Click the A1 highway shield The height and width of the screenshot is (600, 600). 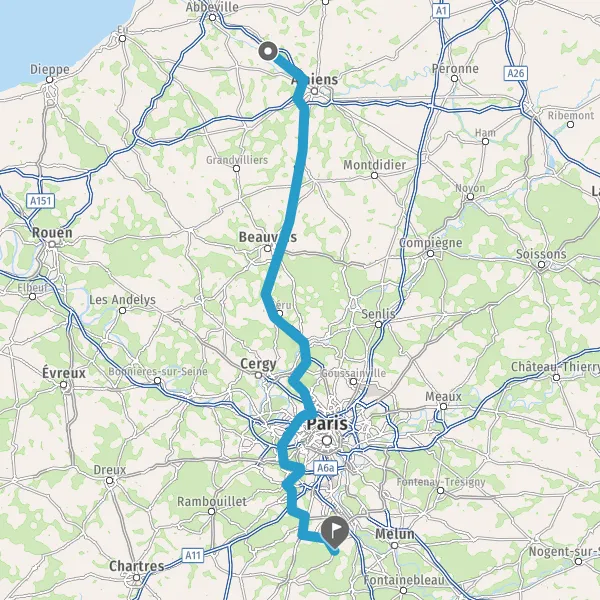pyautogui.click(x=441, y=11)
